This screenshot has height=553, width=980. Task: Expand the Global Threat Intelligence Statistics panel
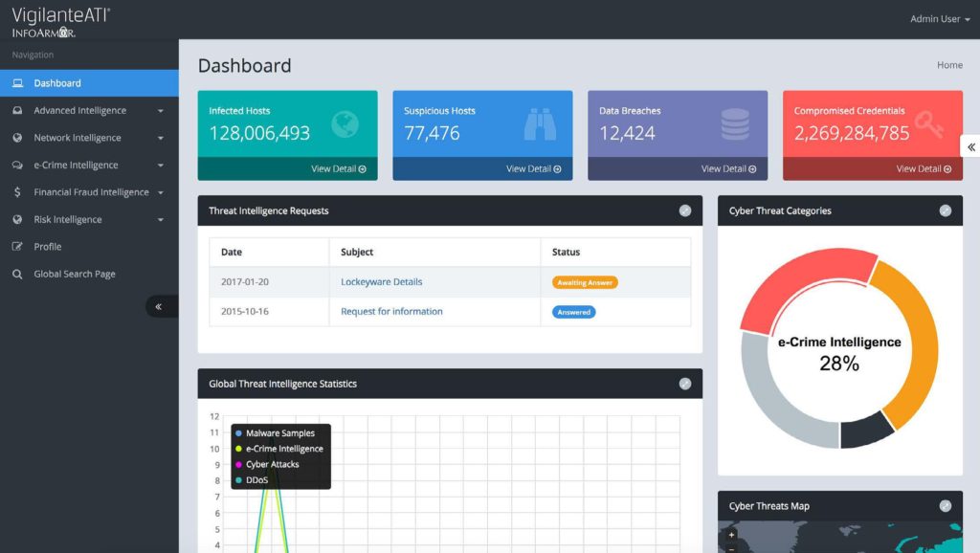click(685, 384)
